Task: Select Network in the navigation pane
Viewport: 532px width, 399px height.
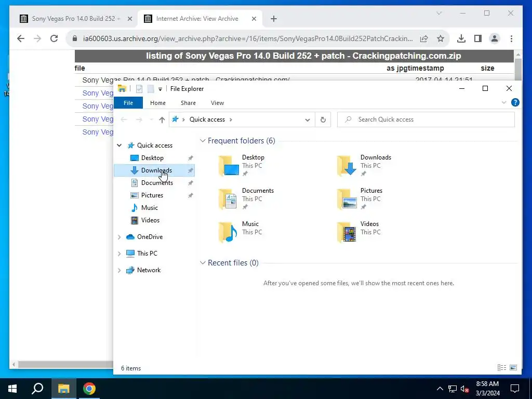Action: point(149,270)
